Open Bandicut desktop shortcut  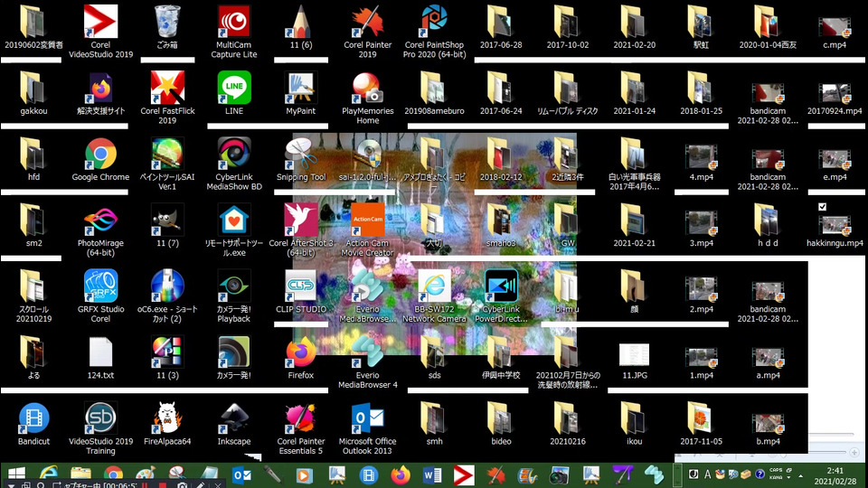point(33,423)
